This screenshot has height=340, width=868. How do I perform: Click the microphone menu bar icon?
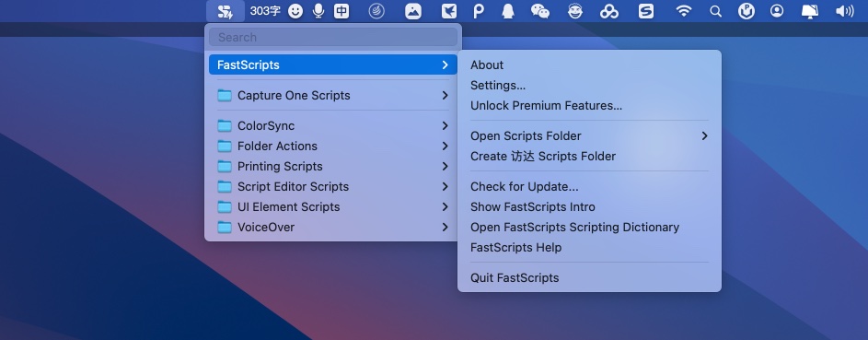[x=318, y=11]
